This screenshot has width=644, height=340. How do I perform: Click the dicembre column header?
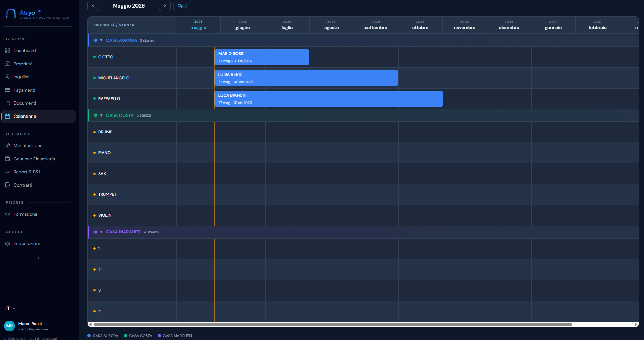pyautogui.click(x=509, y=25)
